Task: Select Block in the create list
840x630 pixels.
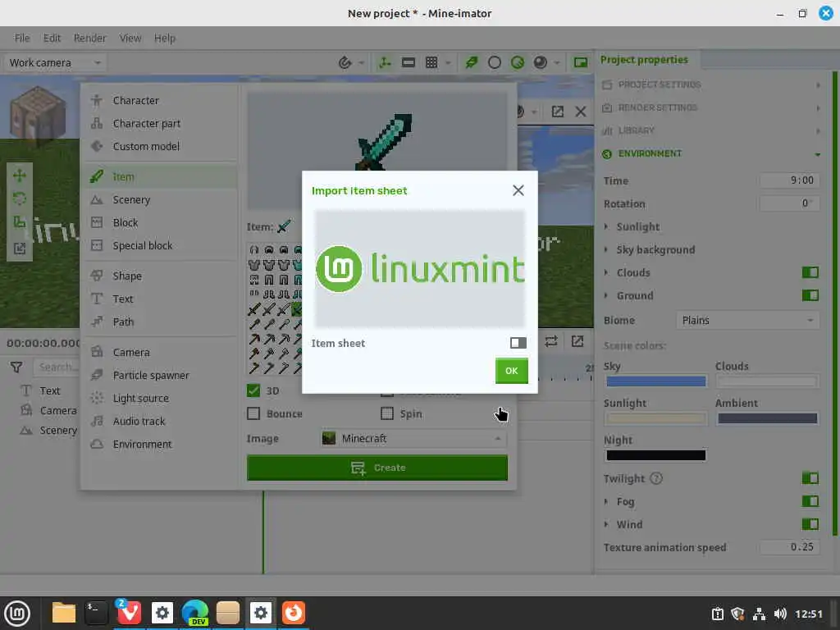Action: (x=160, y=222)
